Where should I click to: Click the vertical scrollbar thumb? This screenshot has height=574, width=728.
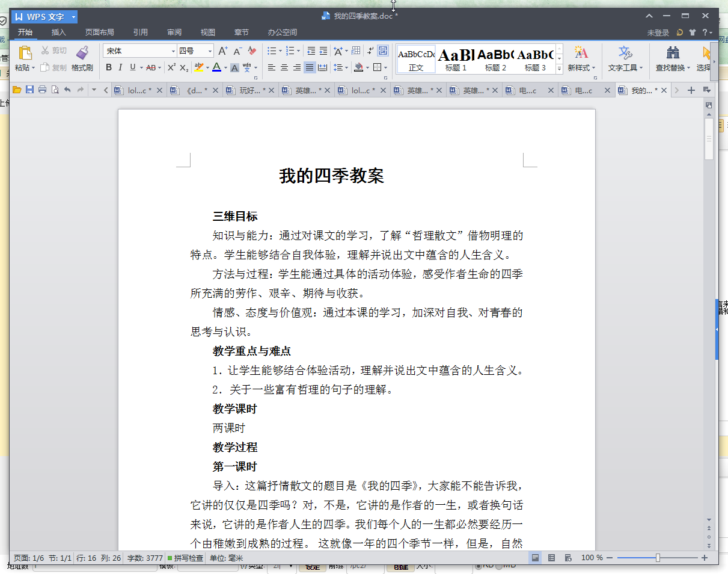[x=709, y=138]
